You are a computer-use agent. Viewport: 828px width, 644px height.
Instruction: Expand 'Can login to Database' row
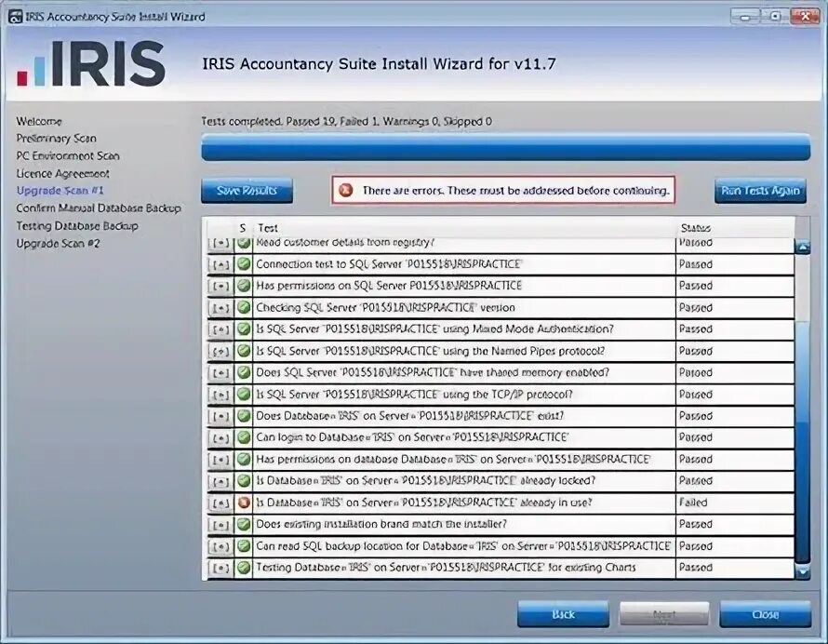point(220,437)
